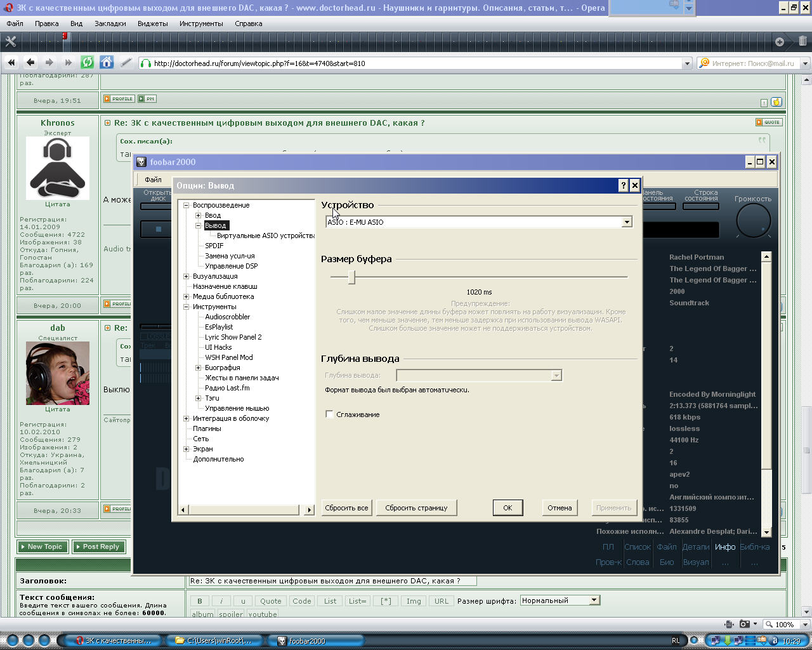
Task: Open Opera image display icon in status bar
Action: pos(745,624)
